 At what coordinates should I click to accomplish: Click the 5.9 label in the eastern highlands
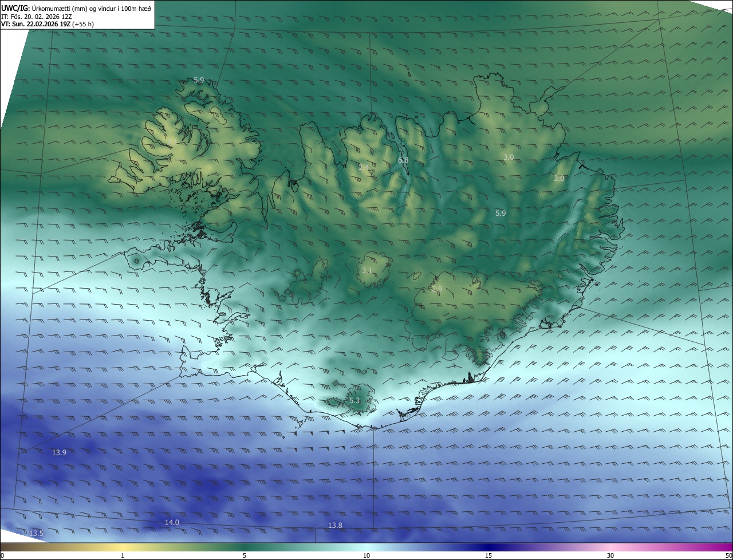pos(501,213)
